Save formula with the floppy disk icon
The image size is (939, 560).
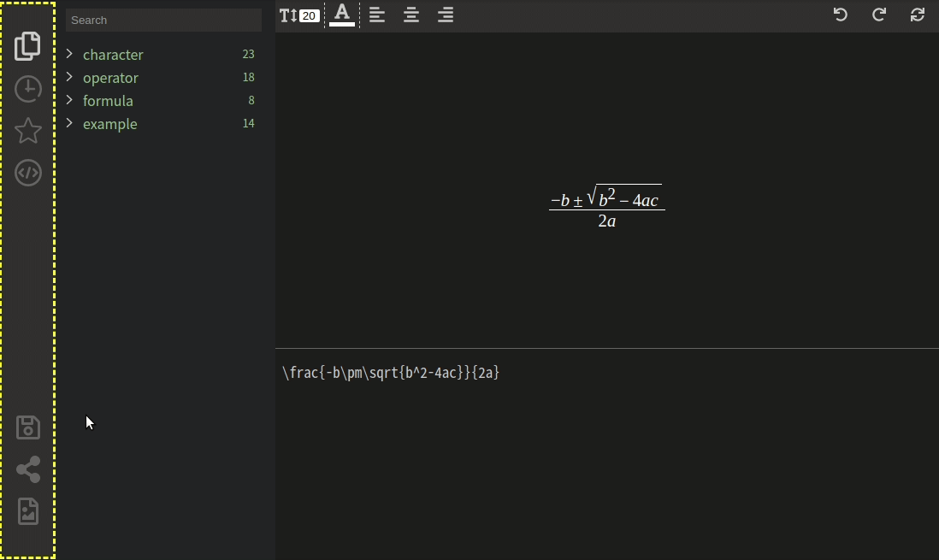click(27, 427)
